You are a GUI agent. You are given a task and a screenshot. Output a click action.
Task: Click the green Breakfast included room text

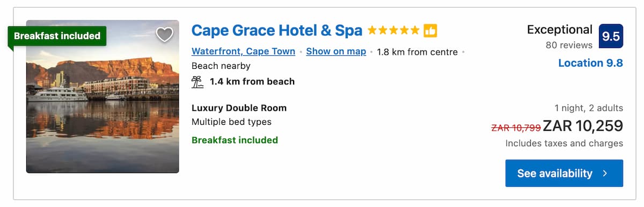(235, 140)
